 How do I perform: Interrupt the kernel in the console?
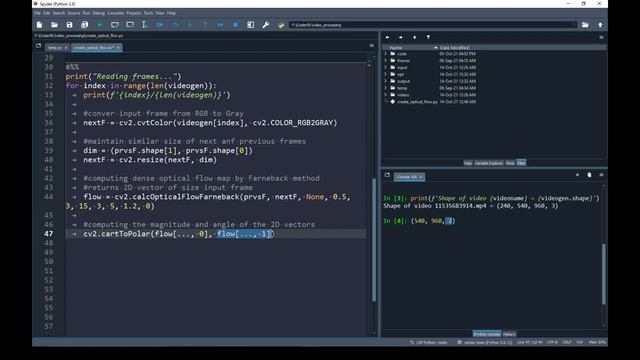tap(577, 175)
